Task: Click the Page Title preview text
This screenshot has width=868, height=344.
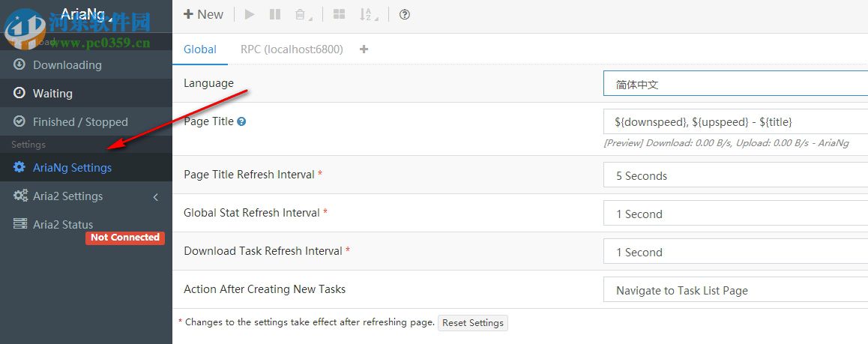Action: 726,142
